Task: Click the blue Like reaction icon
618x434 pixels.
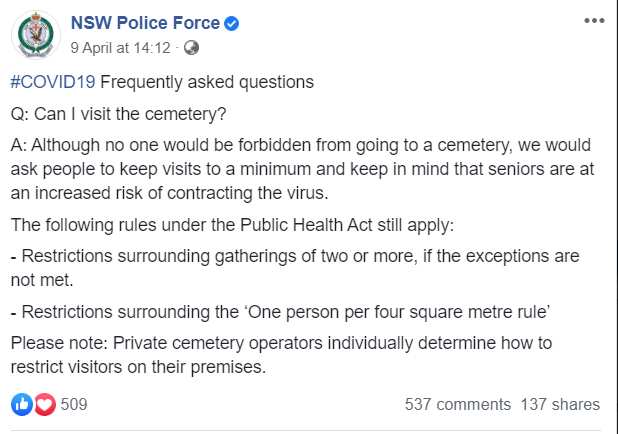Action: [x=21, y=405]
